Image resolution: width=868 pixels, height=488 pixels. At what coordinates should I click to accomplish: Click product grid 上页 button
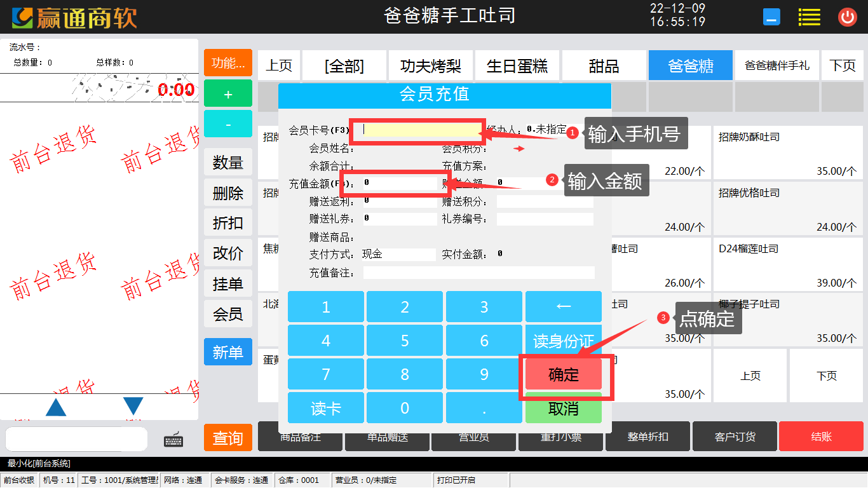pyautogui.click(x=750, y=376)
